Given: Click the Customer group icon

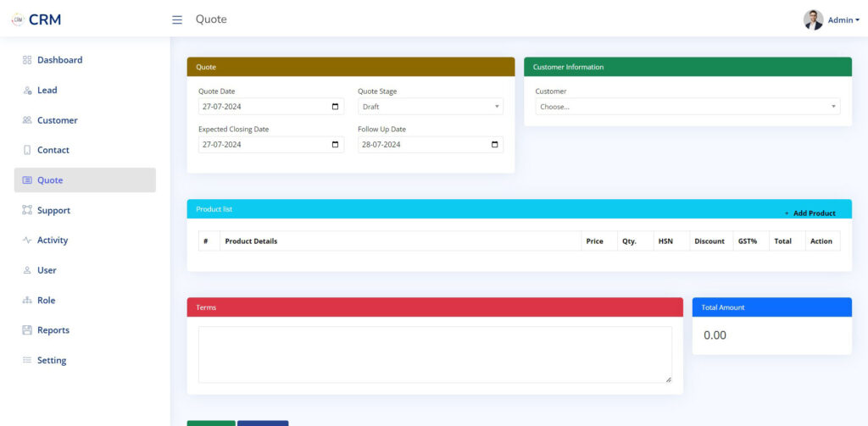Looking at the screenshot, I should (27, 120).
